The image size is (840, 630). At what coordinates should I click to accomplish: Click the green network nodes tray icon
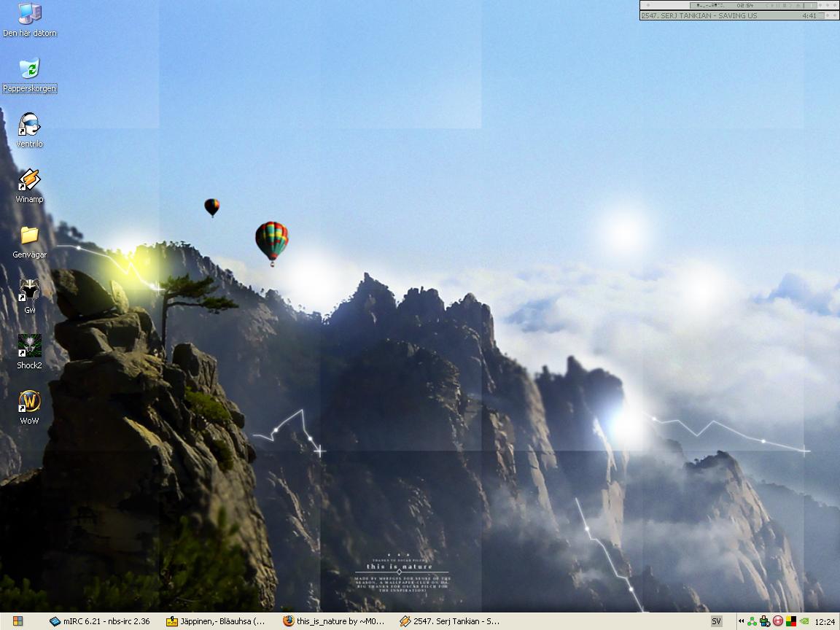752,621
